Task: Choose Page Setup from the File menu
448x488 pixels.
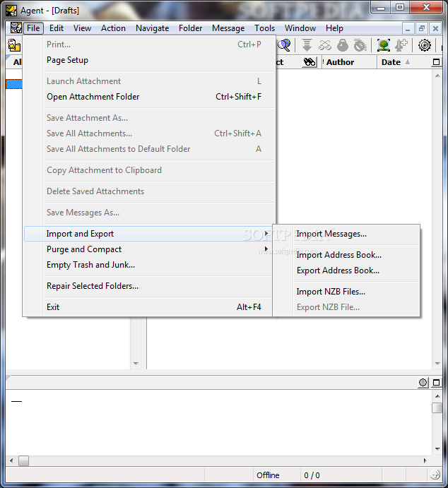Action: point(149,60)
